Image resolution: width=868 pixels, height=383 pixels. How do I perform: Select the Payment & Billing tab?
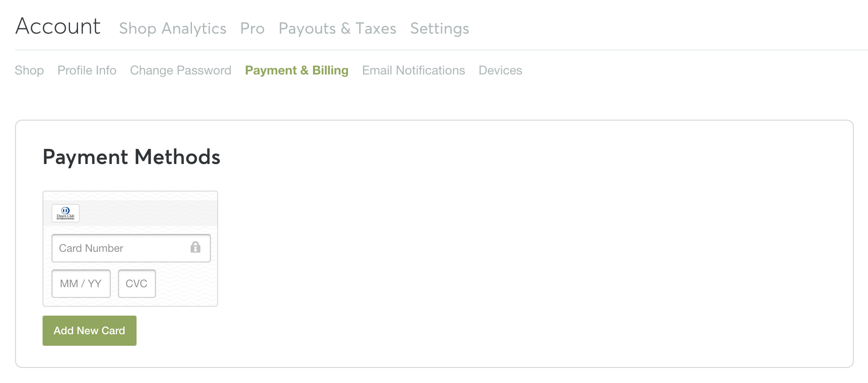[297, 70]
